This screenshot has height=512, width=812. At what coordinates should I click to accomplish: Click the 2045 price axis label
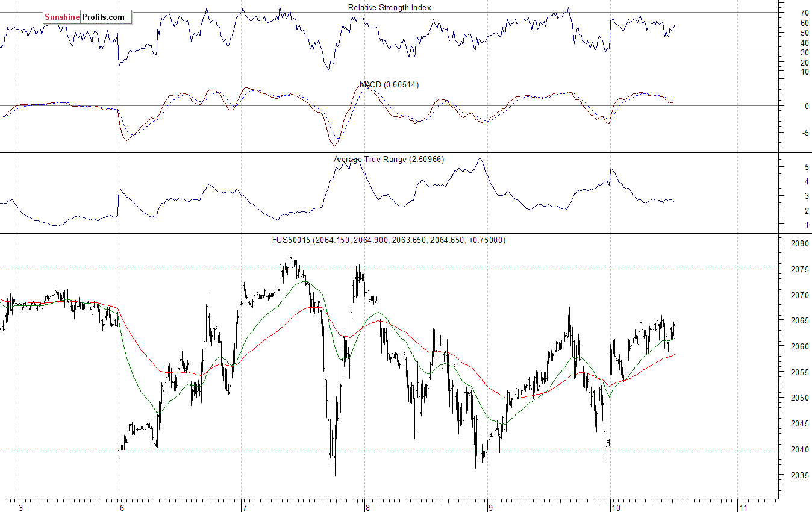[x=800, y=424]
